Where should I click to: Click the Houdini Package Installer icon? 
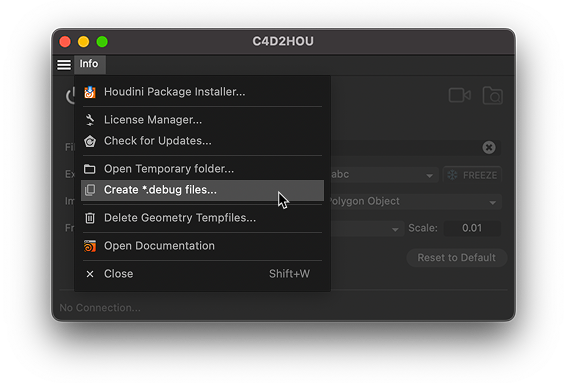point(90,92)
